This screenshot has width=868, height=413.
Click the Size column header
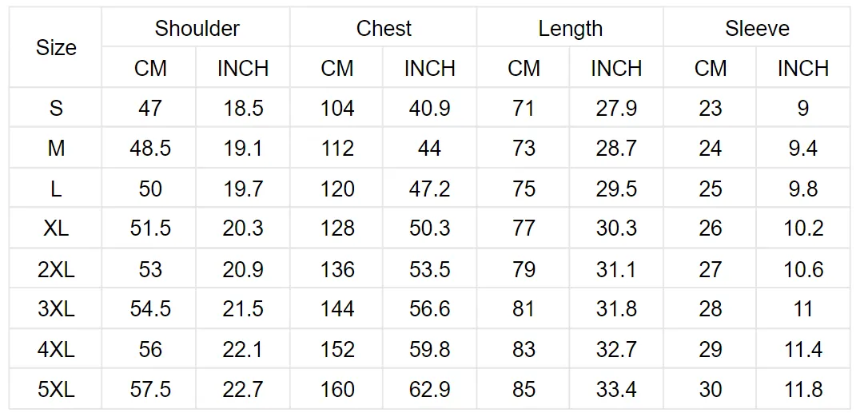coord(56,48)
